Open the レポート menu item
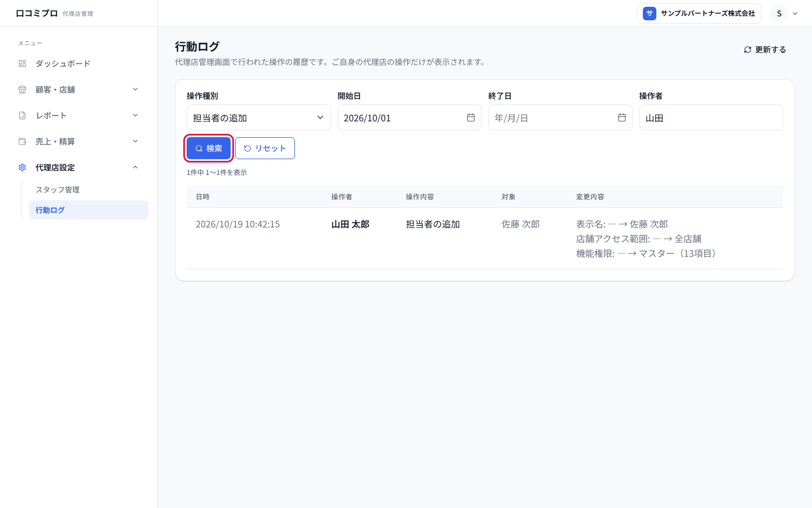812x508 pixels. click(x=78, y=116)
